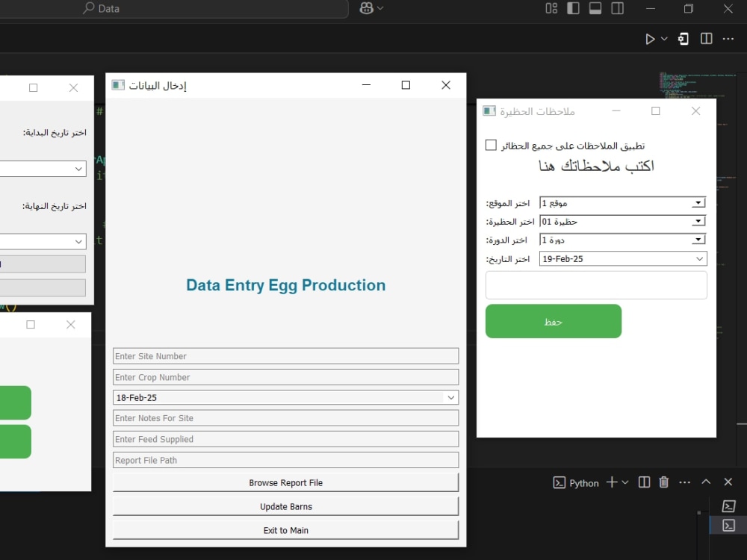Click the Exit to Main button
Screen dimensions: 747x560
point(286,530)
